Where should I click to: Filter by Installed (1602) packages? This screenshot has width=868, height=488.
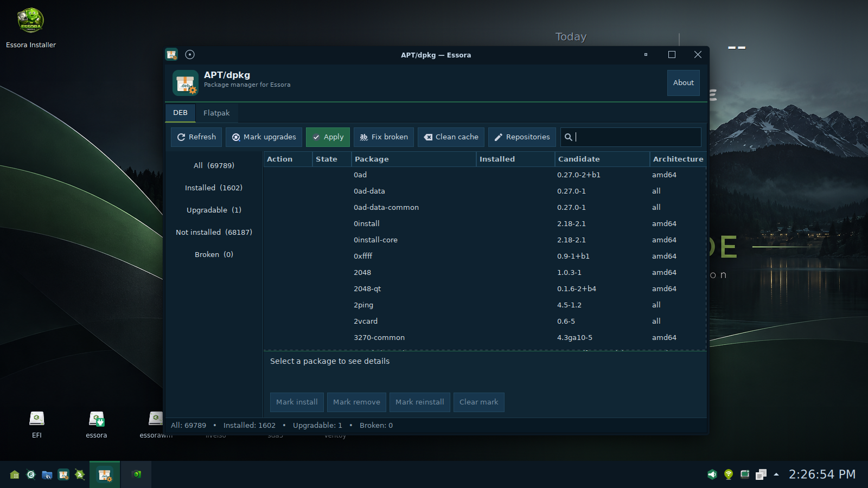(214, 188)
